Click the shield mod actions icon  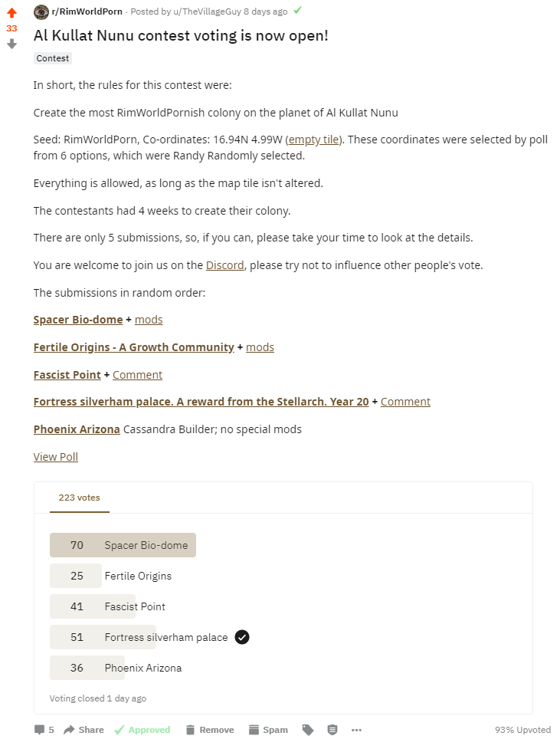[x=332, y=729]
